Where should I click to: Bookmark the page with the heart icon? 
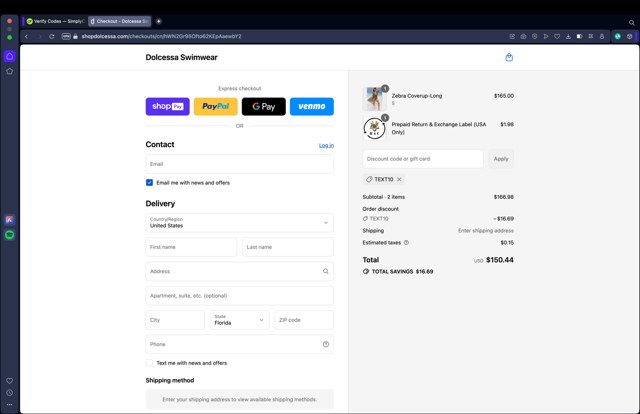pyautogui.click(x=557, y=36)
